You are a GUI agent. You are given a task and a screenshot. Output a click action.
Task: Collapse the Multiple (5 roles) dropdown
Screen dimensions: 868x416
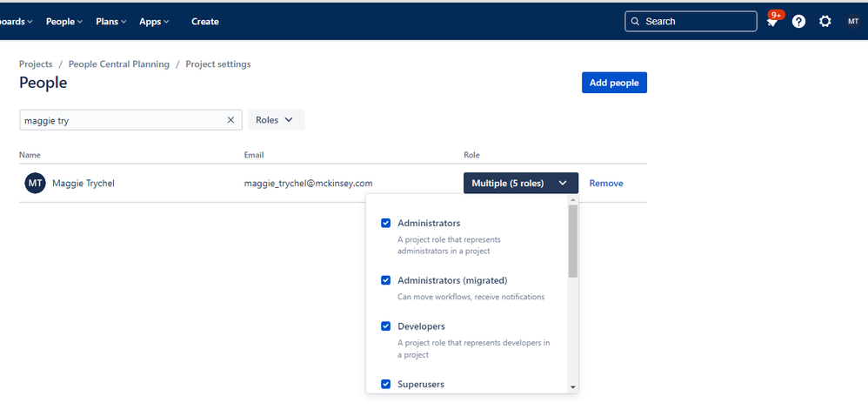pos(520,183)
